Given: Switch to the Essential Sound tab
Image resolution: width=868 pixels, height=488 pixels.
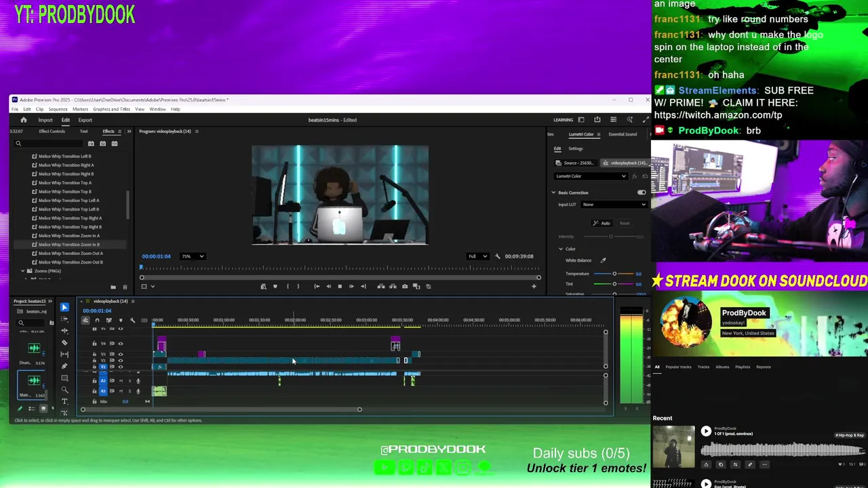Looking at the screenshot, I should click(623, 134).
